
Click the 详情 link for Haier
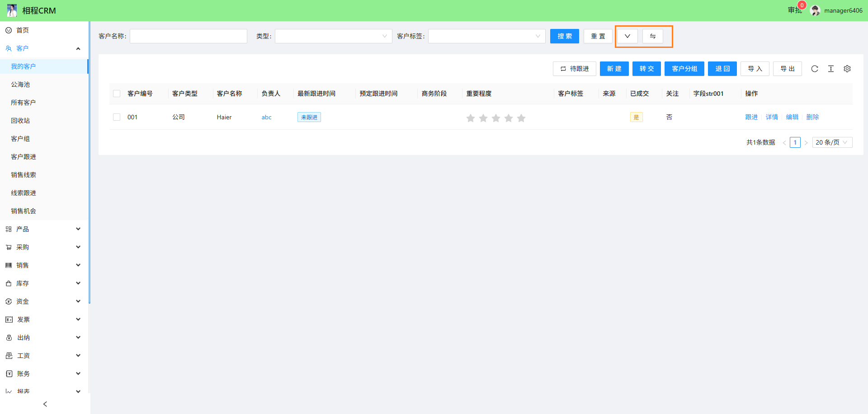click(x=772, y=117)
